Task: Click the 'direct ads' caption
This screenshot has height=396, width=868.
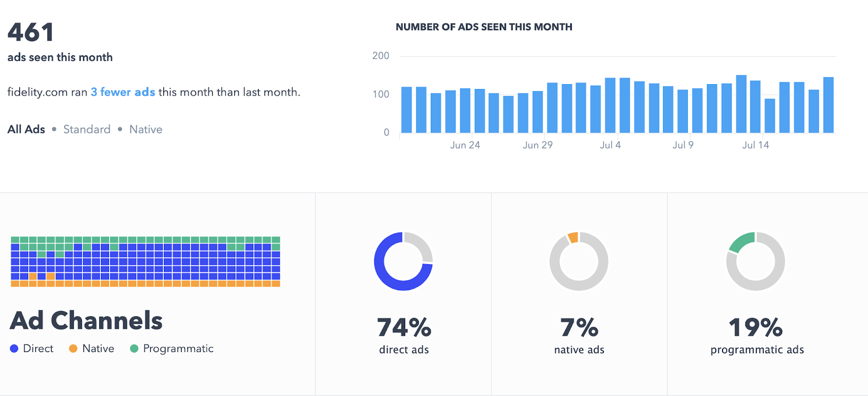Action: pyautogui.click(x=404, y=350)
